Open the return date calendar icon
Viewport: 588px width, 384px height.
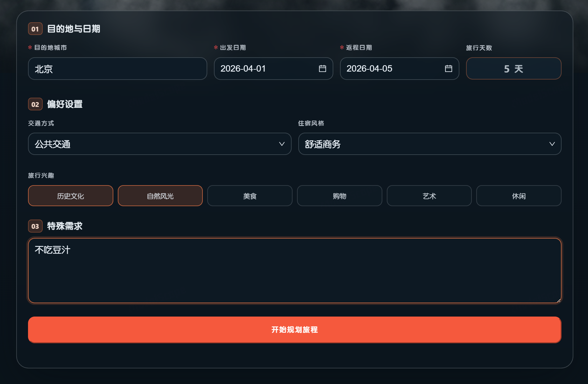click(x=448, y=68)
